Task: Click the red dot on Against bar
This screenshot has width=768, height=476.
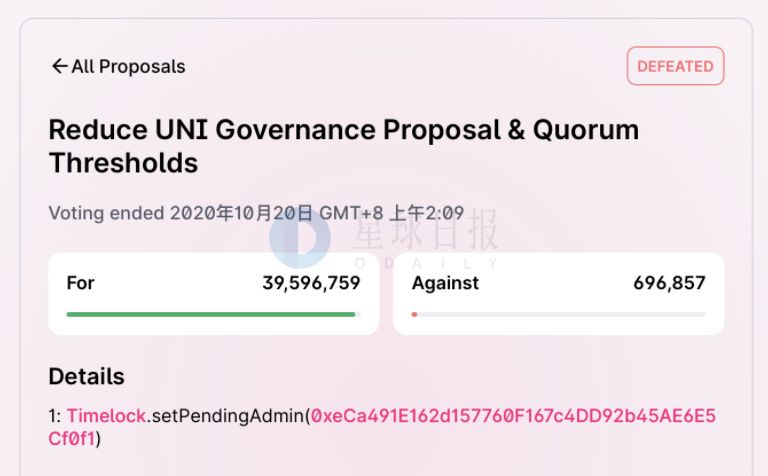Action: coord(414,314)
